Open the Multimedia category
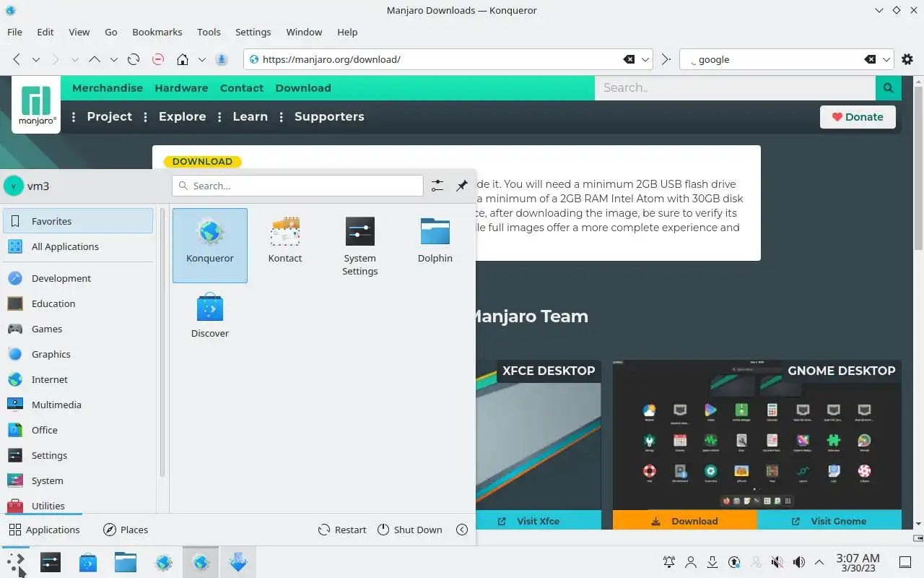The width and height of the screenshot is (924, 578). click(78, 405)
